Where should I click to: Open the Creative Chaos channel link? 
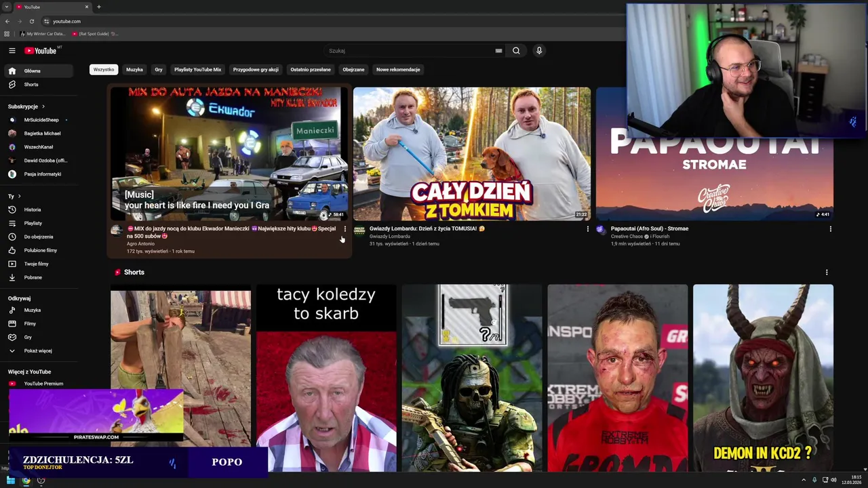(627, 237)
